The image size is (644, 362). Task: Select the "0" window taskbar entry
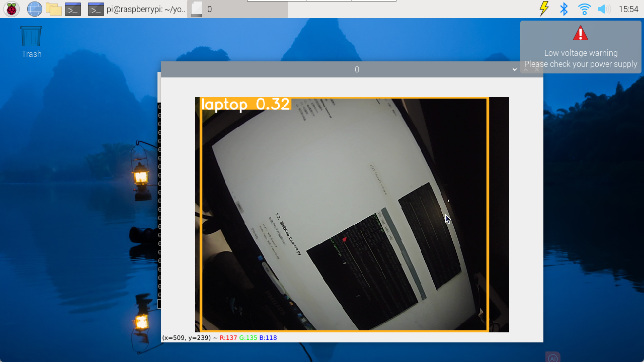click(237, 9)
